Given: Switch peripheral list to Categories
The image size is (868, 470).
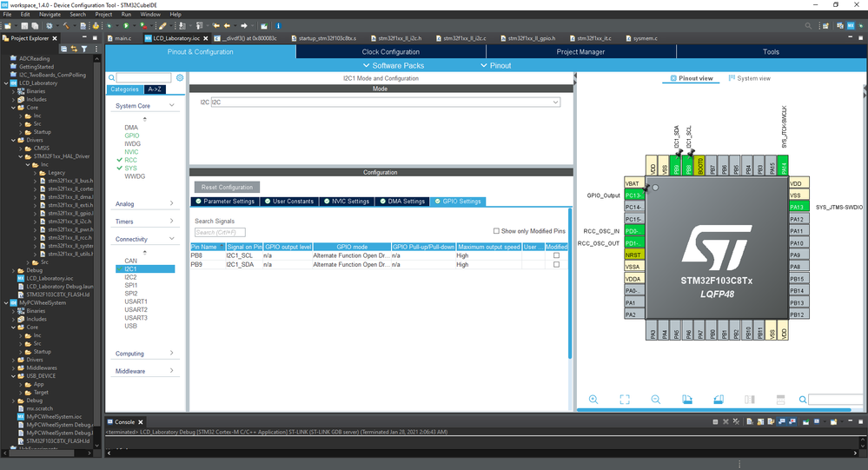Looking at the screenshot, I should click(x=124, y=89).
